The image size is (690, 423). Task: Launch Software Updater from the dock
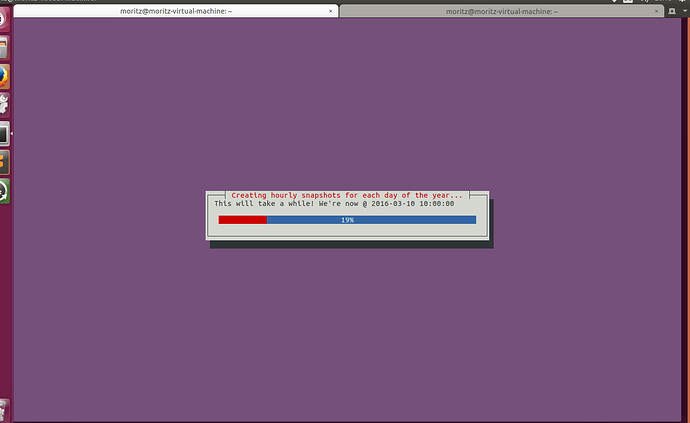tap(4, 191)
